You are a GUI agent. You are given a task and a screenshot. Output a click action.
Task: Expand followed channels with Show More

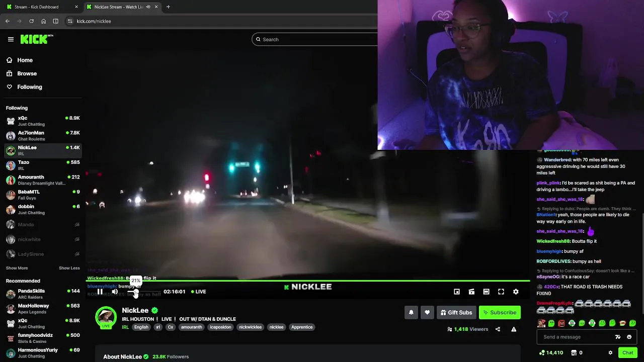[17, 268]
